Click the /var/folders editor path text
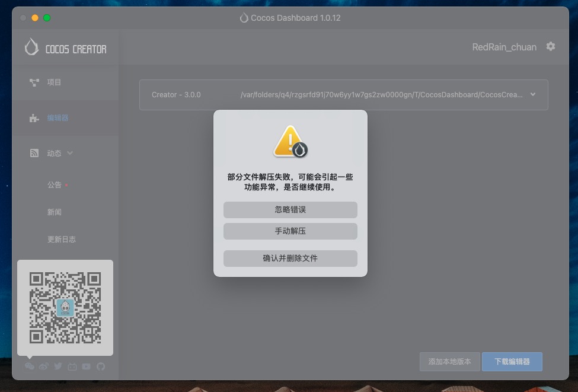The height and width of the screenshot is (392, 578). coord(382,95)
